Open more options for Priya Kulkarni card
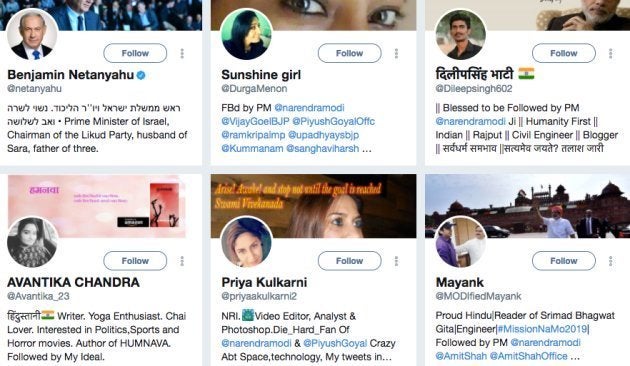The image size is (630, 366). pyautogui.click(x=396, y=261)
